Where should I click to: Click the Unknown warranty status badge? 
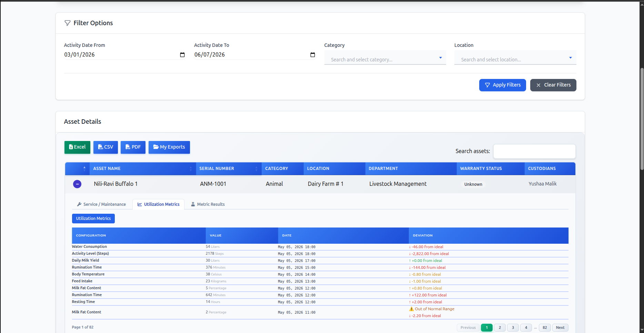coord(473,184)
